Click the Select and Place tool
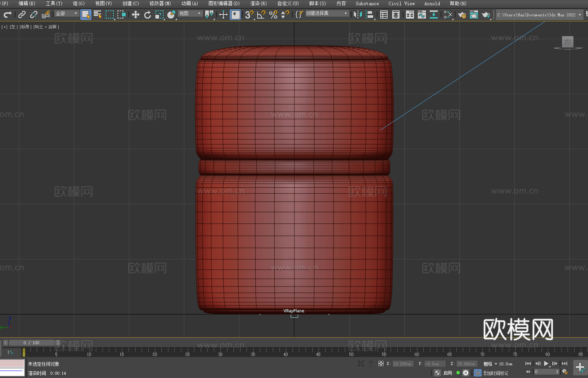588x378 pixels. click(171, 14)
